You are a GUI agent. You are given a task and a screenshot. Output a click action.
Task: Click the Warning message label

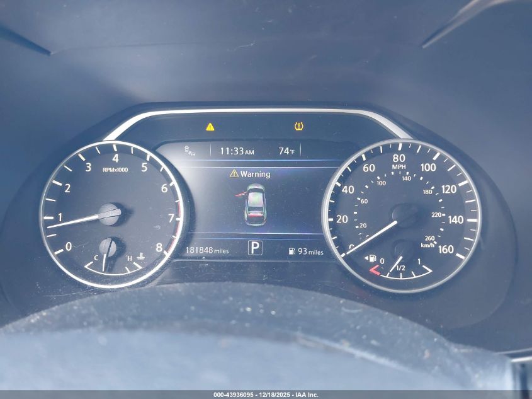point(255,174)
